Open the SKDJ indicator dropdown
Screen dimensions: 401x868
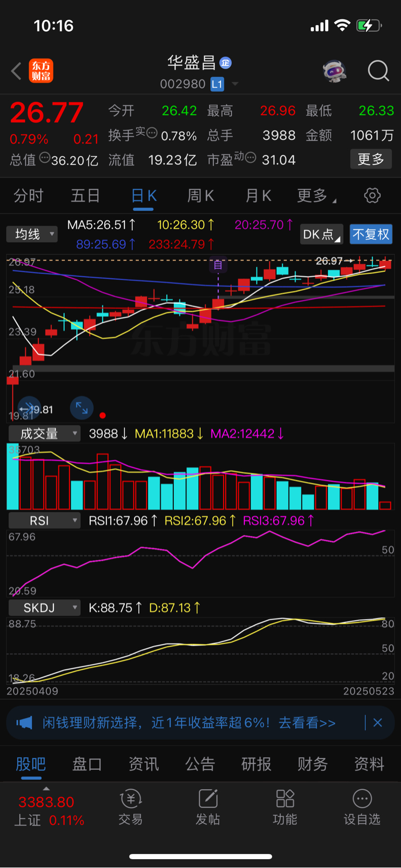point(44,608)
